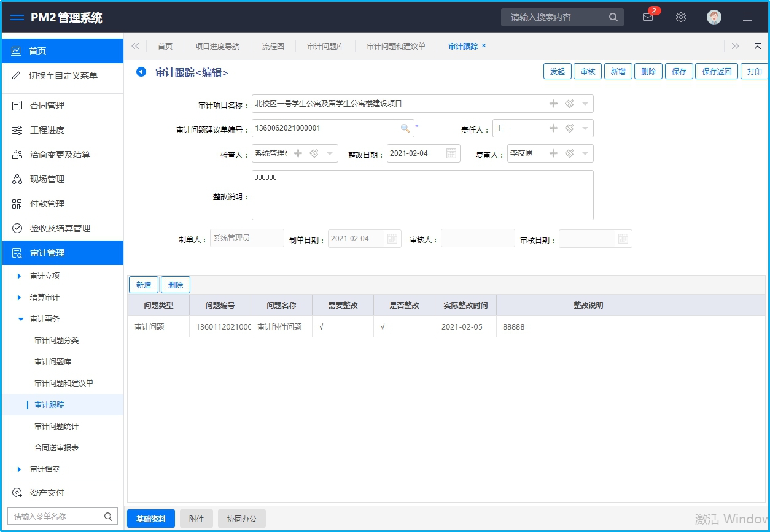770x532 pixels.
Task: Click the hamburger menu icon beside PM2管理系统
Action: [17, 18]
